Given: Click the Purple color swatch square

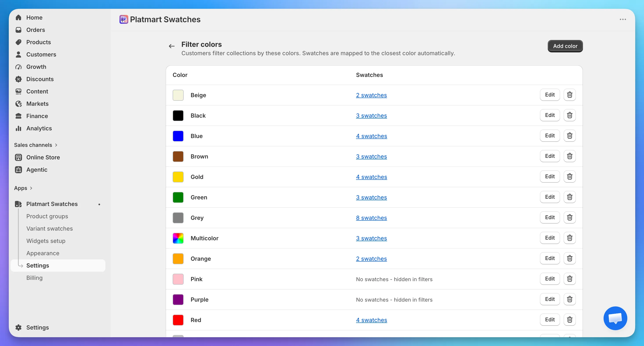Looking at the screenshot, I should point(178,299).
